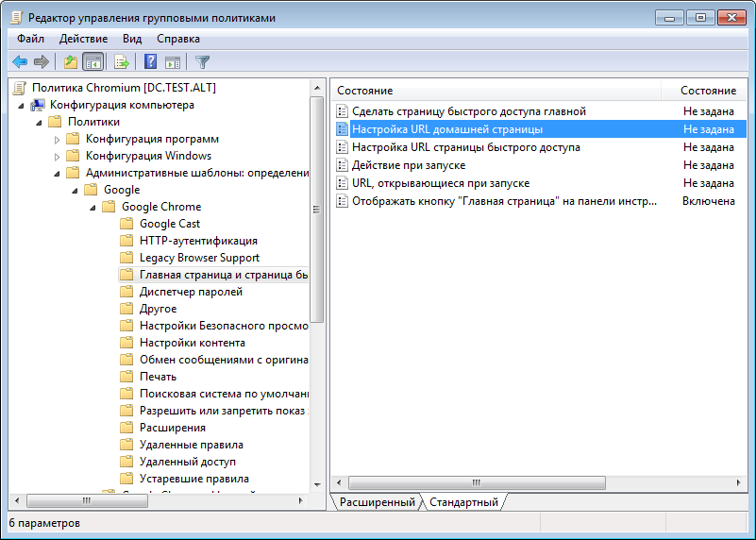
Task: Click the Back arrow toolbar icon
Action: coord(19,62)
